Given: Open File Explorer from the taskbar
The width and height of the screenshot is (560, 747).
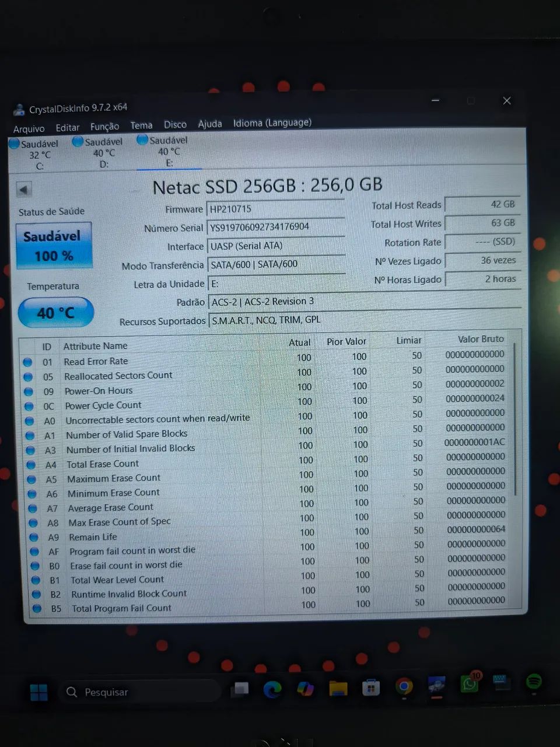Looking at the screenshot, I should click(x=338, y=688).
